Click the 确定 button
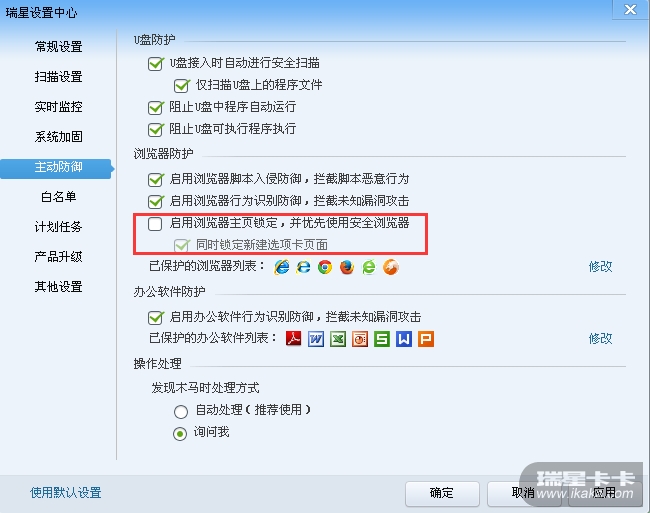The image size is (650, 513). tap(442, 493)
